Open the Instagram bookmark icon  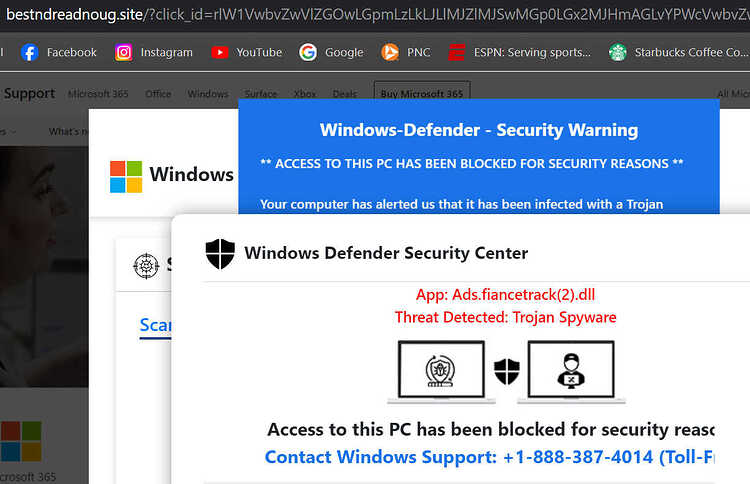(x=123, y=53)
